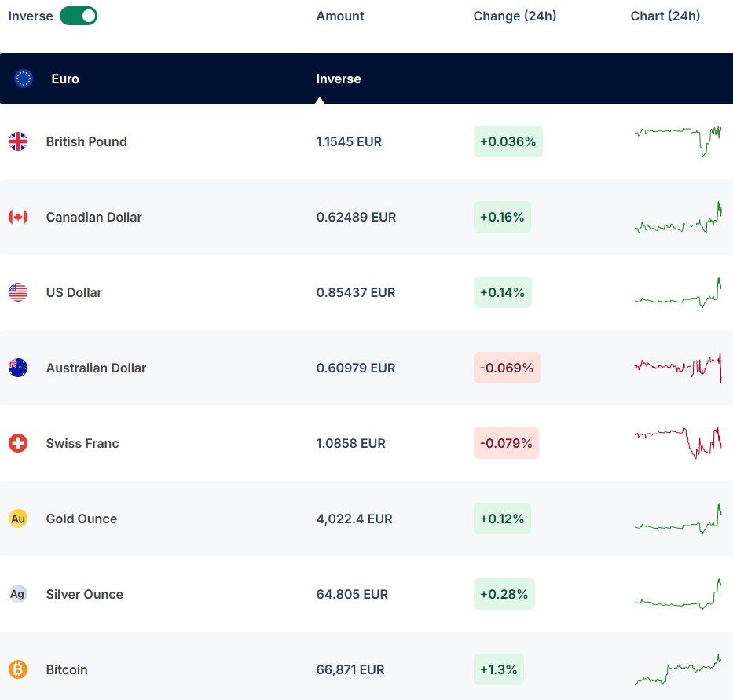Click the Canadian Dollar flag icon
733x700 pixels.
coord(18,217)
